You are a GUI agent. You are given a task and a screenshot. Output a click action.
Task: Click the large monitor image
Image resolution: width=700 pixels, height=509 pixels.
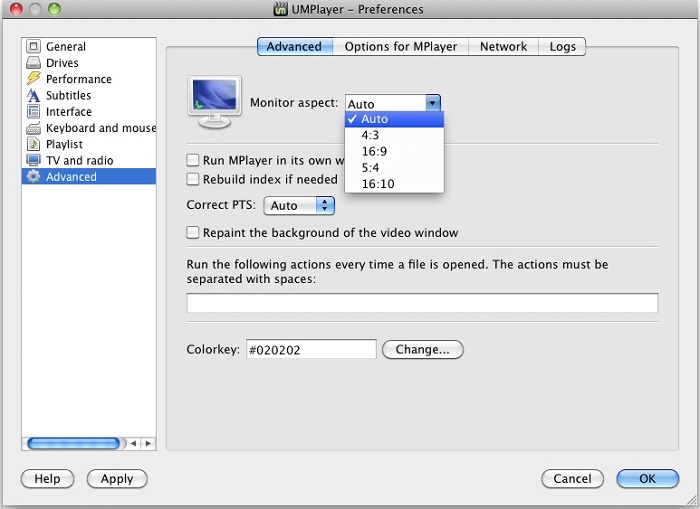tap(215, 102)
